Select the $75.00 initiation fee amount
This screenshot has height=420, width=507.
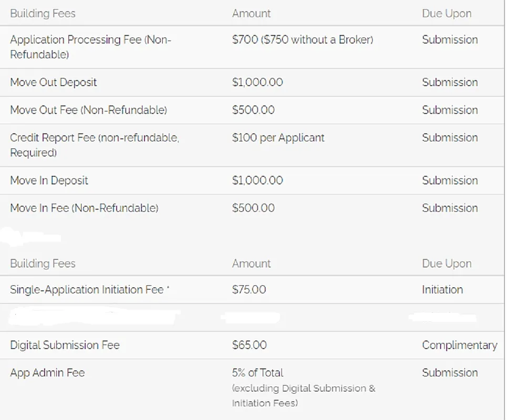coord(249,290)
